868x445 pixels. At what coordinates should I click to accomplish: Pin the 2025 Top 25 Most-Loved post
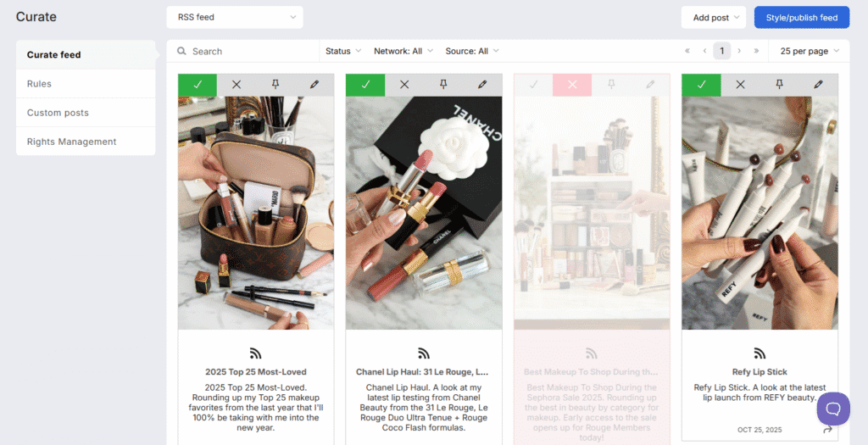point(275,85)
